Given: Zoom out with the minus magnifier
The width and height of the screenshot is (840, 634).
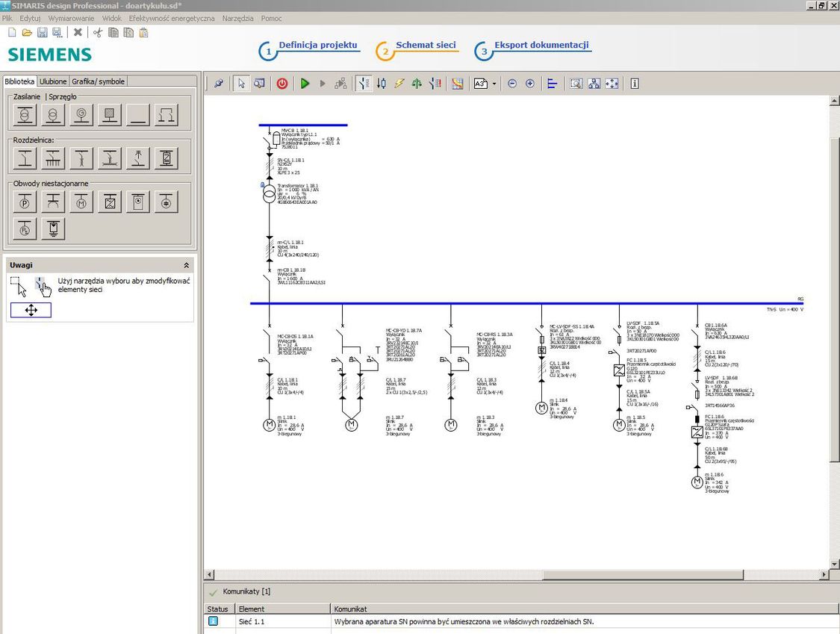Looking at the screenshot, I should click(512, 84).
